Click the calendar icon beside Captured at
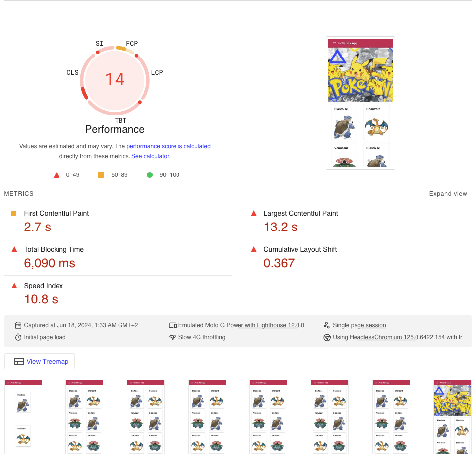476x460 pixels. click(x=18, y=325)
